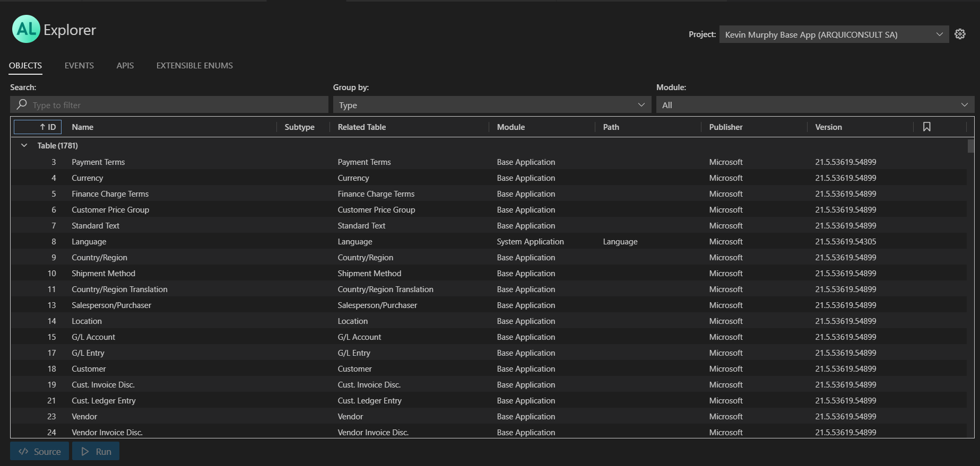This screenshot has height=466, width=980.
Task: Open the Group by Type dropdown
Action: coord(491,105)
